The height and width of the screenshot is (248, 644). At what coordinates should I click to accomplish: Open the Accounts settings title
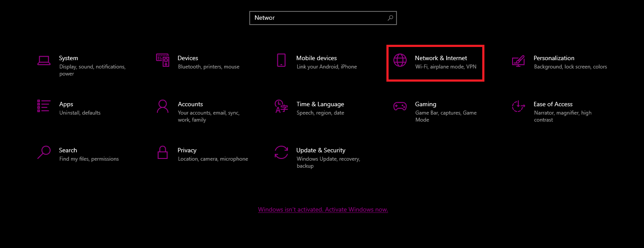point(190,104)
